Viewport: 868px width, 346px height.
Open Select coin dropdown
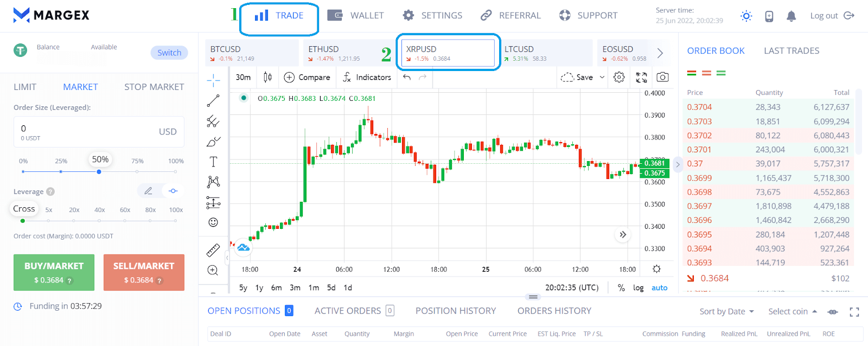(793, 311)
